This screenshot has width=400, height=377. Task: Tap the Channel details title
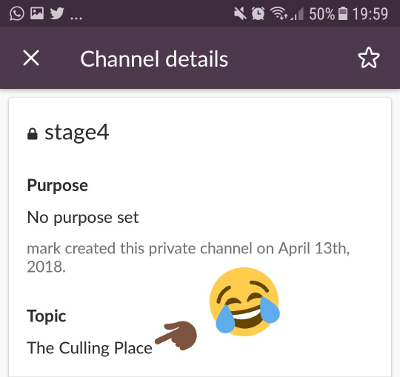(x=154, y=59)
